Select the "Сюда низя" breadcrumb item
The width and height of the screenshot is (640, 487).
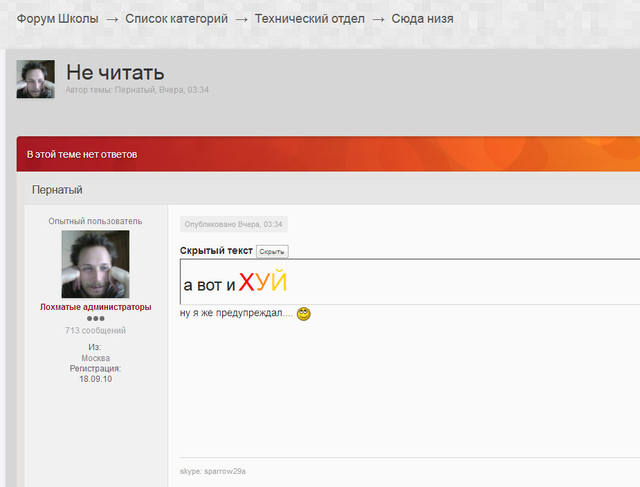point(422,19)
